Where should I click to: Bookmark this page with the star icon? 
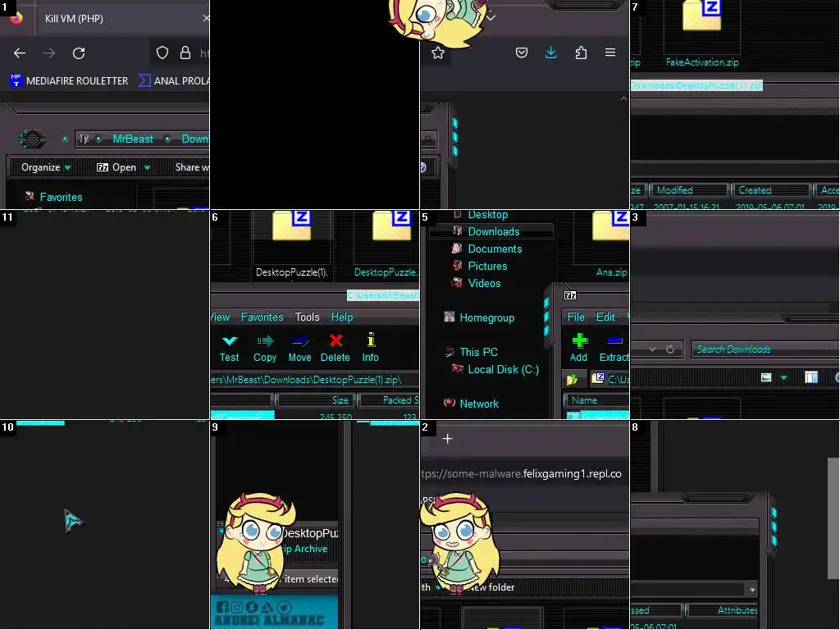coord(438,52)
